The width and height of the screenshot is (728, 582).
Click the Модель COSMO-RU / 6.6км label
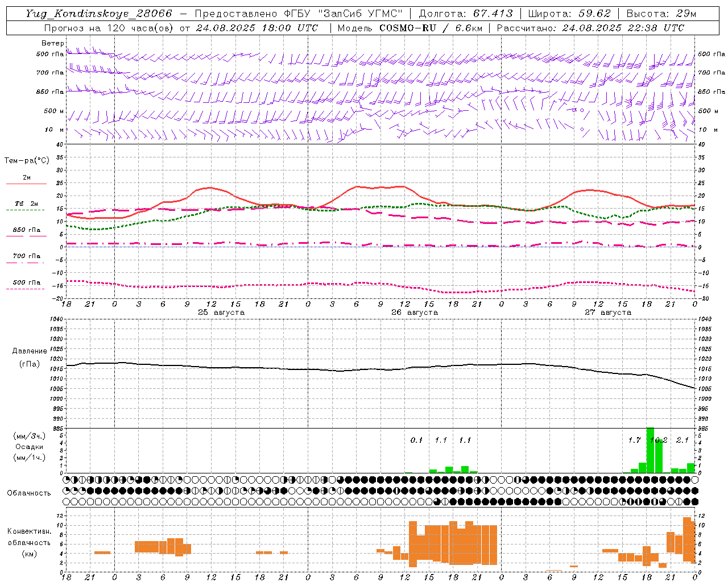pos(409,28)
